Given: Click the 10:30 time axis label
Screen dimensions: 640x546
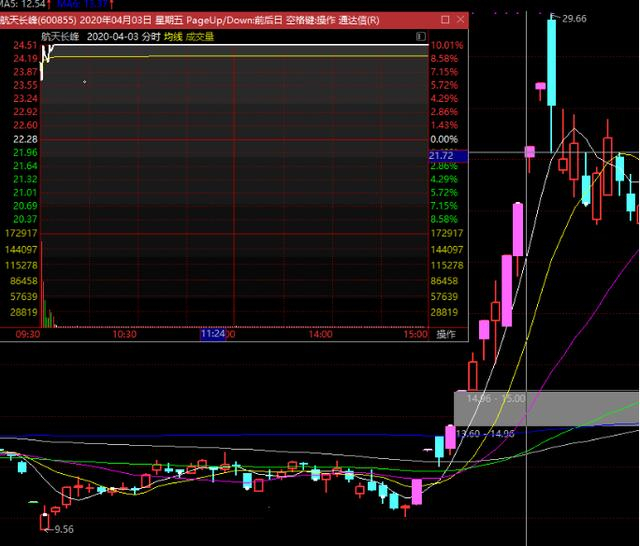Looking at the screenshot, I should (124, 334).
